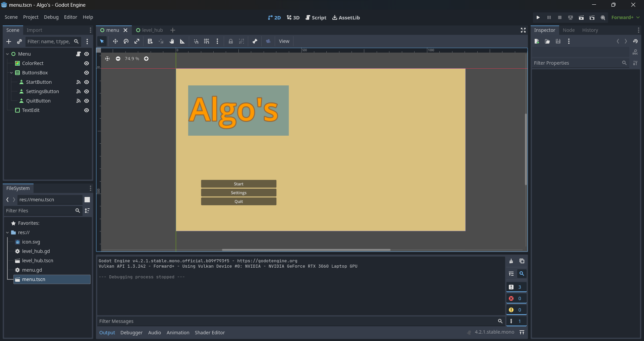Run the project with play button
644x341 pixels.
[x=538, y=17]
